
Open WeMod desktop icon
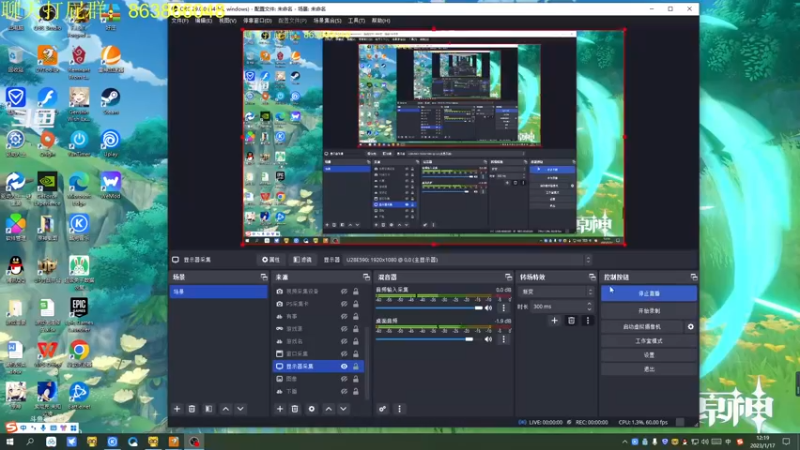click(x=110, y=185)
